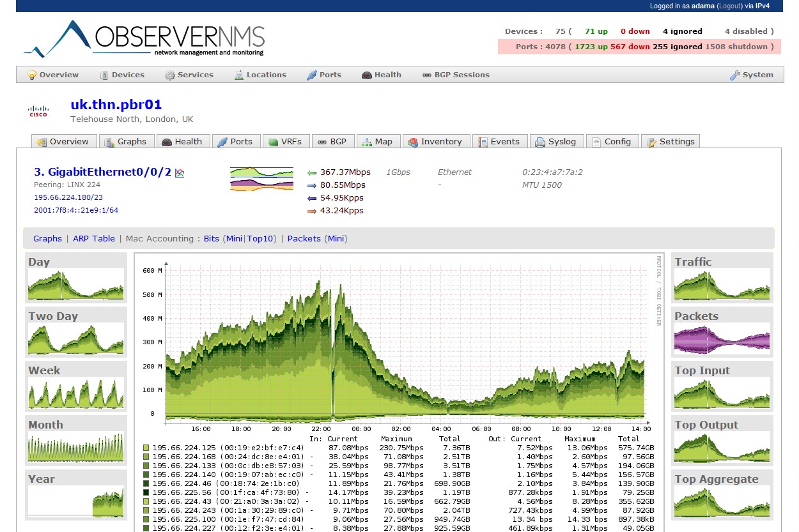
Task: Click the Inventory icon in device tabs
Action: (413, 142)
